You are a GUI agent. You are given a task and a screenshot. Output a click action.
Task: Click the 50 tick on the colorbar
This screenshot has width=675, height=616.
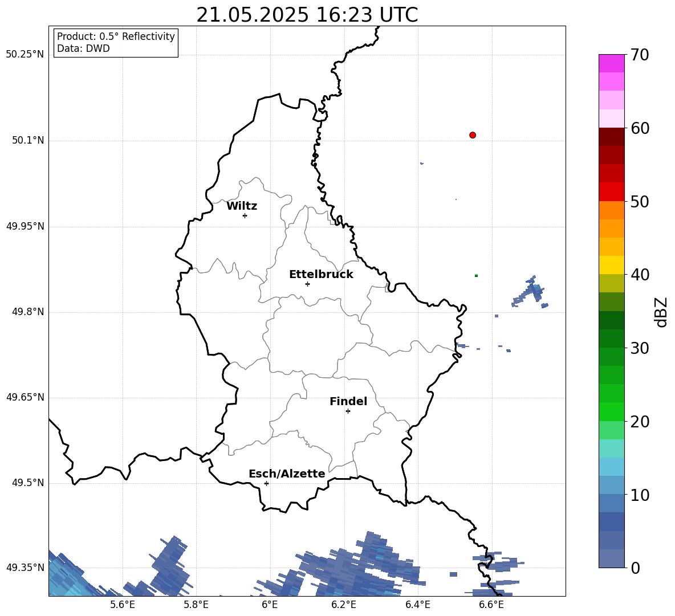click(640, 201)
